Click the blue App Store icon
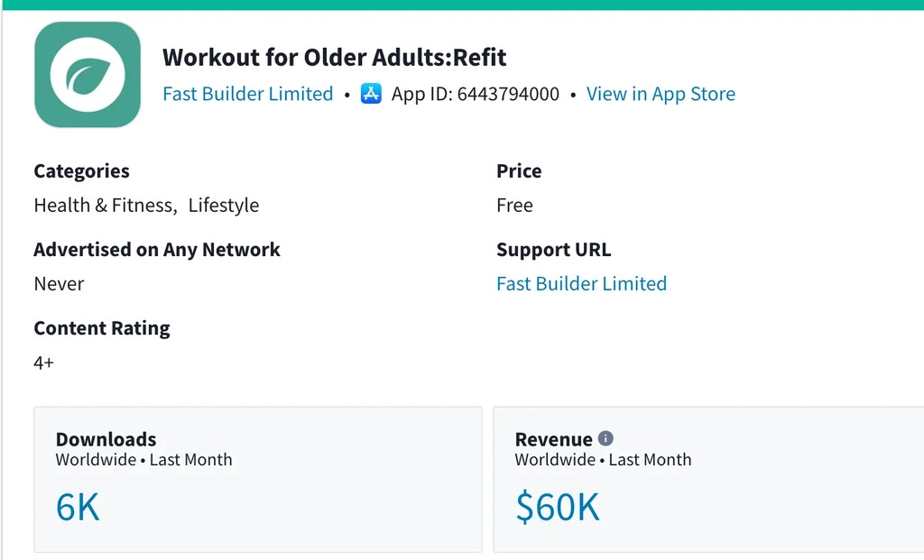924x560 pixels. (x=371, y=94)
